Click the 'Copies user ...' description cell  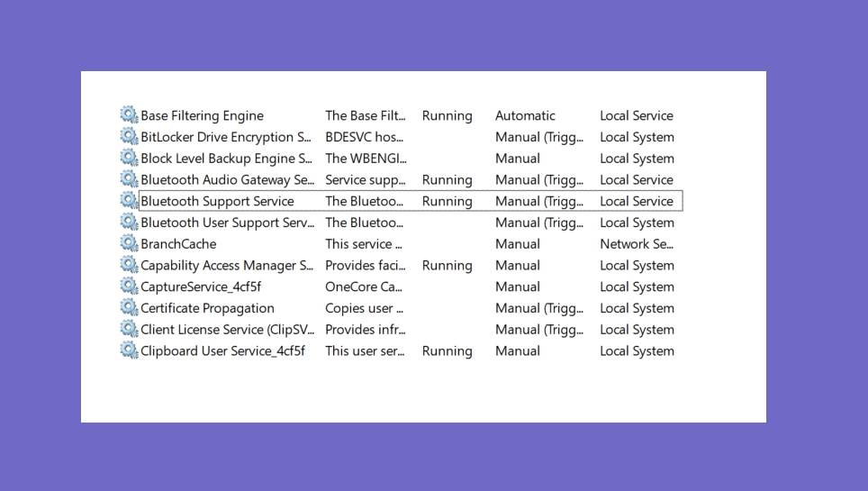click(365, 308)
